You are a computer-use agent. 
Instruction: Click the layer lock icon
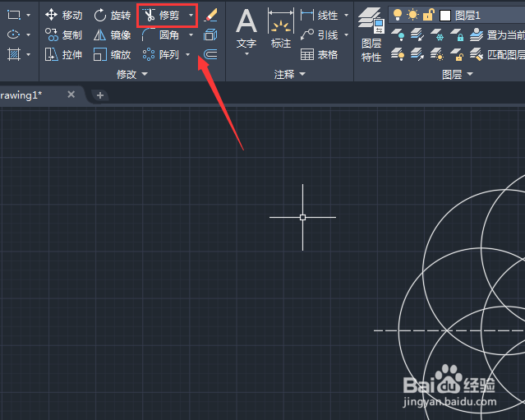click(x=457, y=35)
